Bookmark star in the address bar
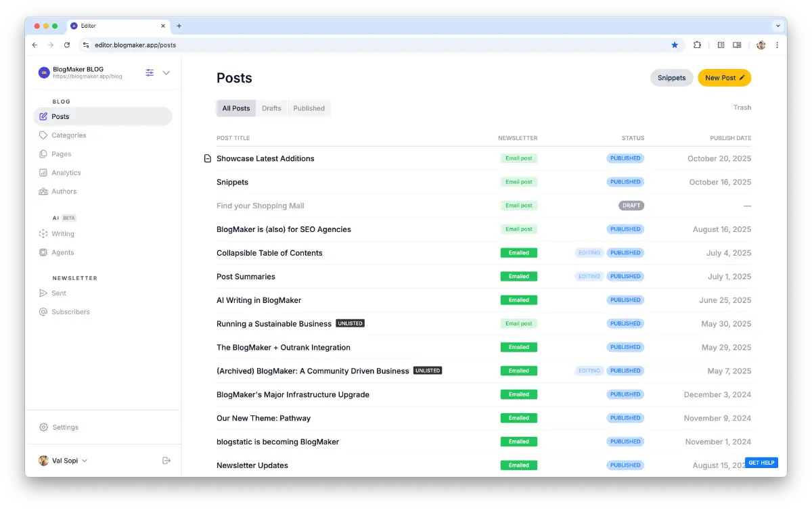This screenshot has height=510, width=812. point(675,45)
